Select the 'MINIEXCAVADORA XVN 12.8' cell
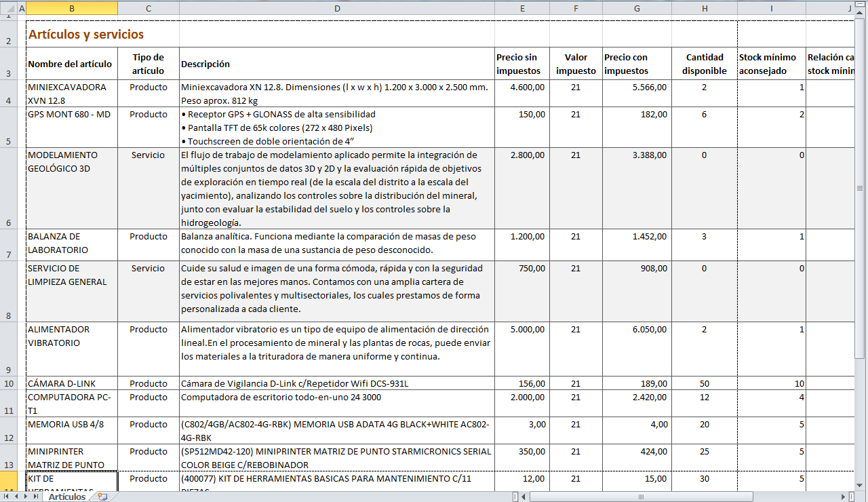This screenshot has width=868, height=502. point(72,94)
